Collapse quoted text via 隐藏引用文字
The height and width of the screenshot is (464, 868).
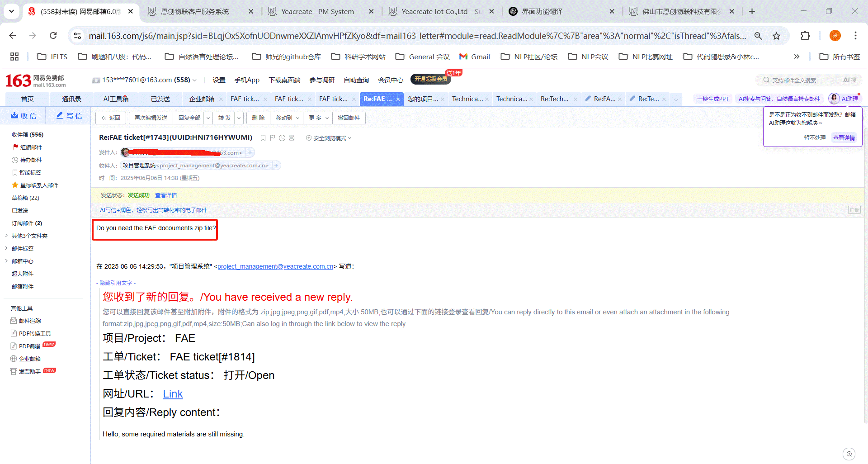click(116, 283)
